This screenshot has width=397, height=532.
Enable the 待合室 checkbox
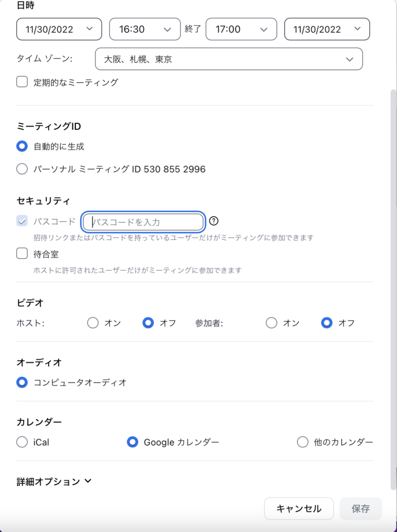coord(22,254)
